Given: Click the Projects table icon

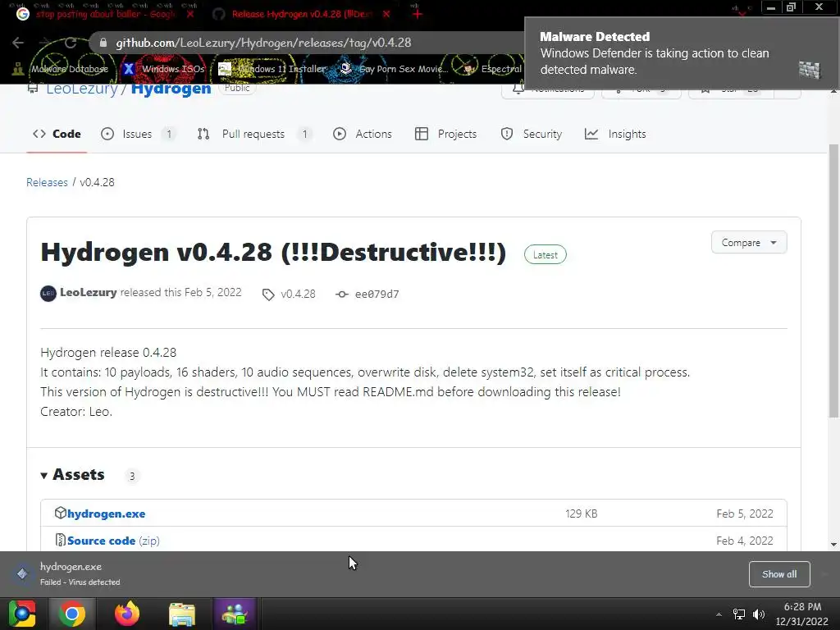Looking at the screenshot, I should coord(422,134).
